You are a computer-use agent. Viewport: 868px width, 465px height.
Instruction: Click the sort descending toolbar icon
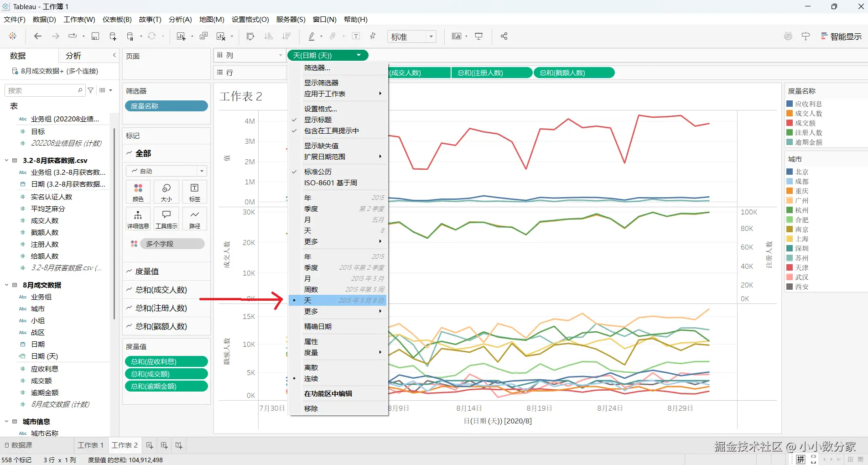(286, 36)
